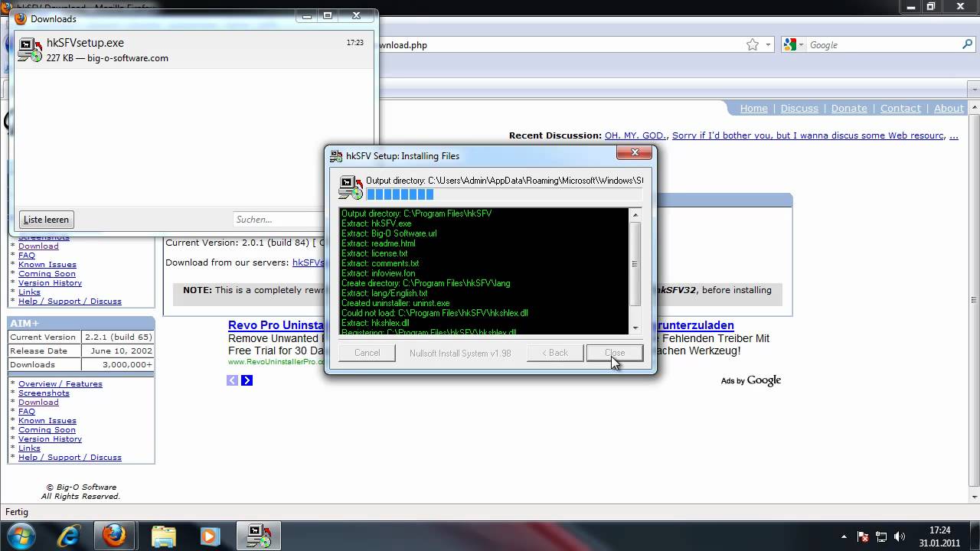The height and width of the screenshot is (551, 980).
Task: Open the address bar history dropdown
Action: 768,45
